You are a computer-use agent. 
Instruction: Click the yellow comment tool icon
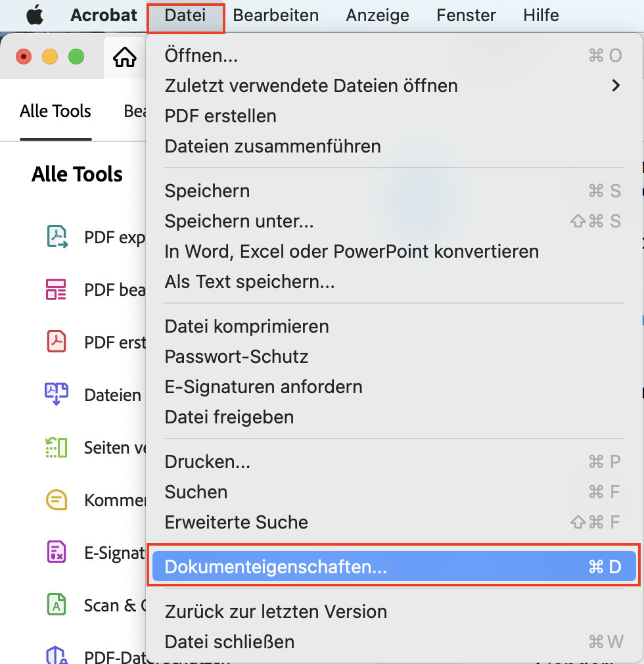click(57, 500)
